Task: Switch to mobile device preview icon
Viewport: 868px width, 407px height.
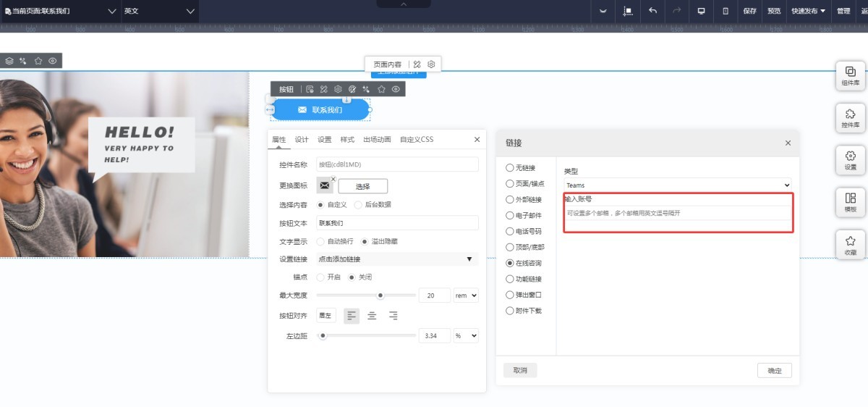Action: (725, 11)
